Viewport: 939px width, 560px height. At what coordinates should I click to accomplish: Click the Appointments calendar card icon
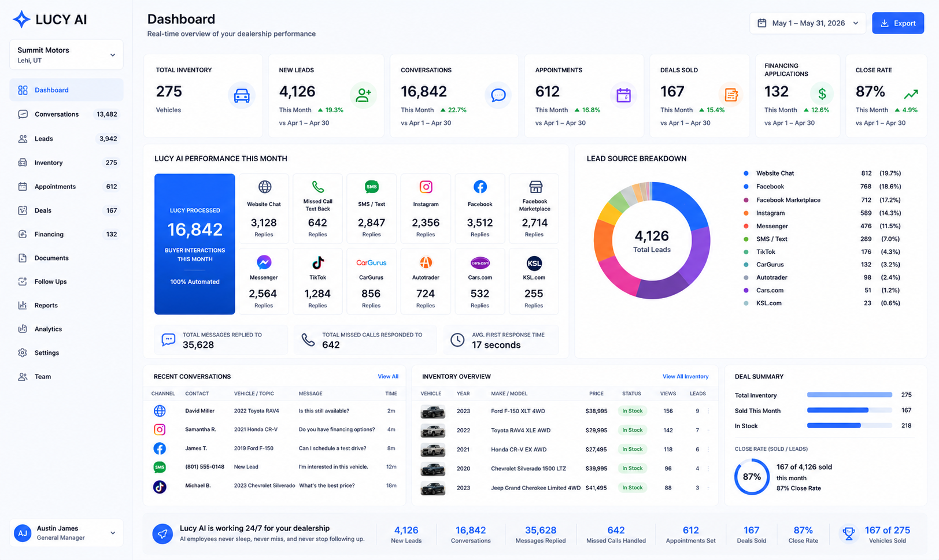623,95
